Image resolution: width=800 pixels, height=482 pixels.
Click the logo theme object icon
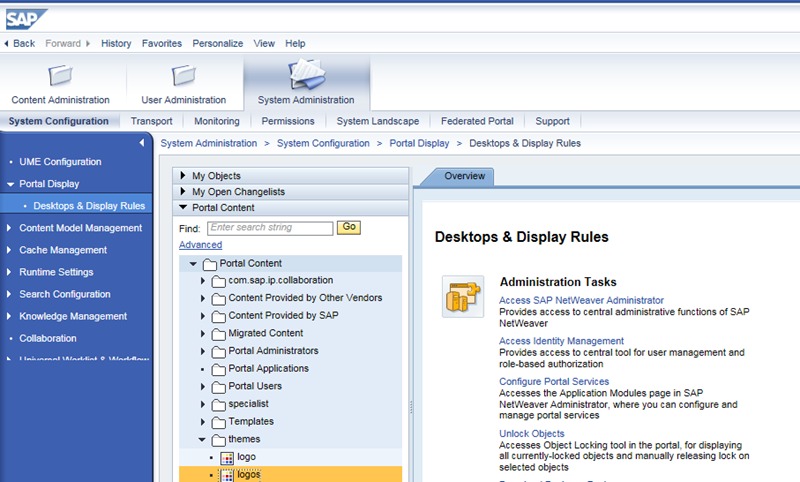point(227,458)
